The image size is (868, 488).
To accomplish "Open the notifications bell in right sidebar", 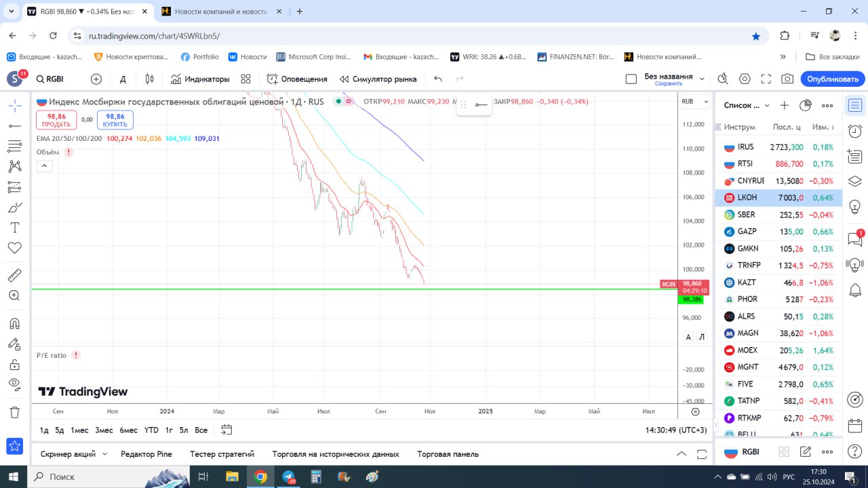I will pos(855,290).
